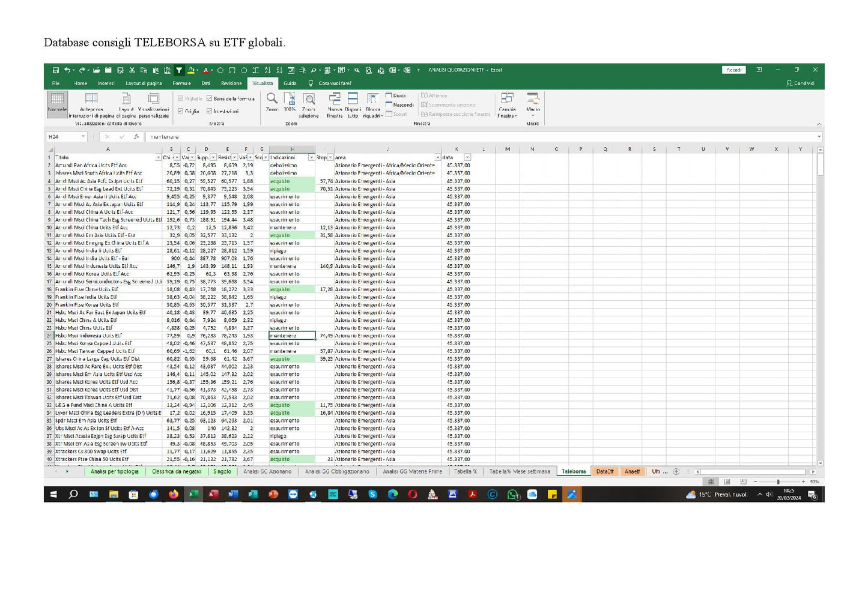Viewport: 868px width, 613px height.
Task: Add a new sheet with plus icon
Action: (x=676, y=472)
